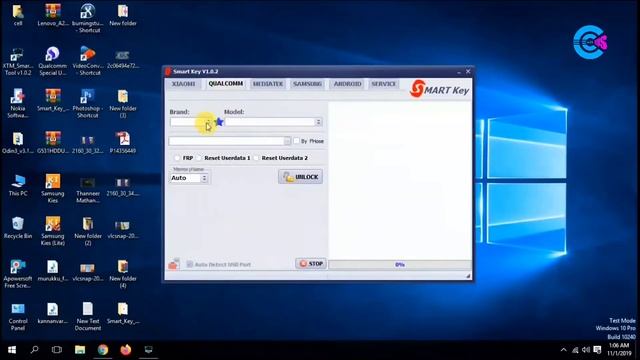The width and height of the screenshot is (640, 360).
Task: Open XTM_Smart Tool v1.0.2 icon
Action: point(17,61)
